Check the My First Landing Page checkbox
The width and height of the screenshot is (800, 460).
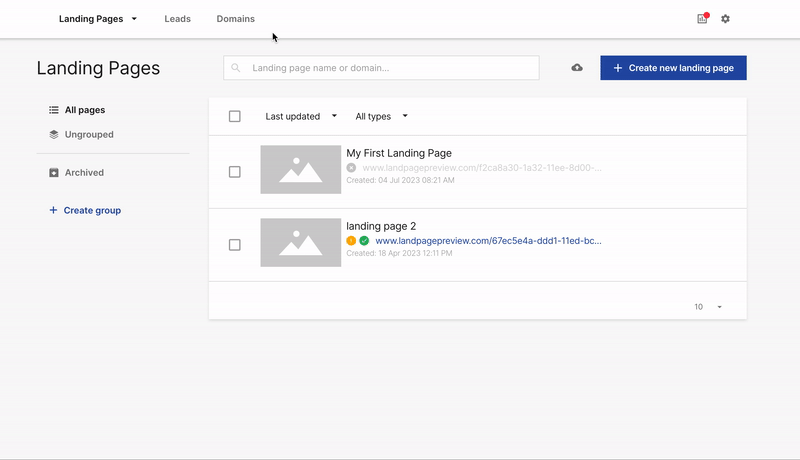[235, 172]
